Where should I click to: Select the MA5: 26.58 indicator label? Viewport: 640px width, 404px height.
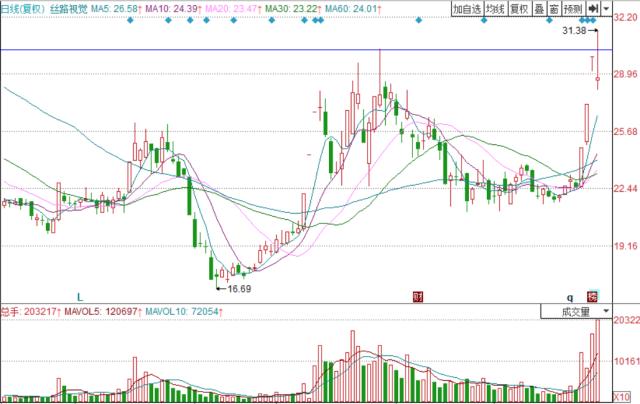click(116, 9)
